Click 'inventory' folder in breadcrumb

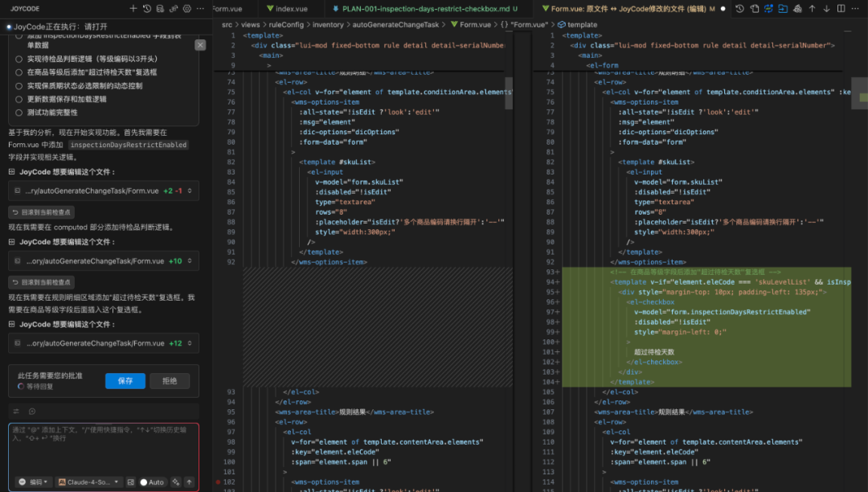tap(328, 24)
